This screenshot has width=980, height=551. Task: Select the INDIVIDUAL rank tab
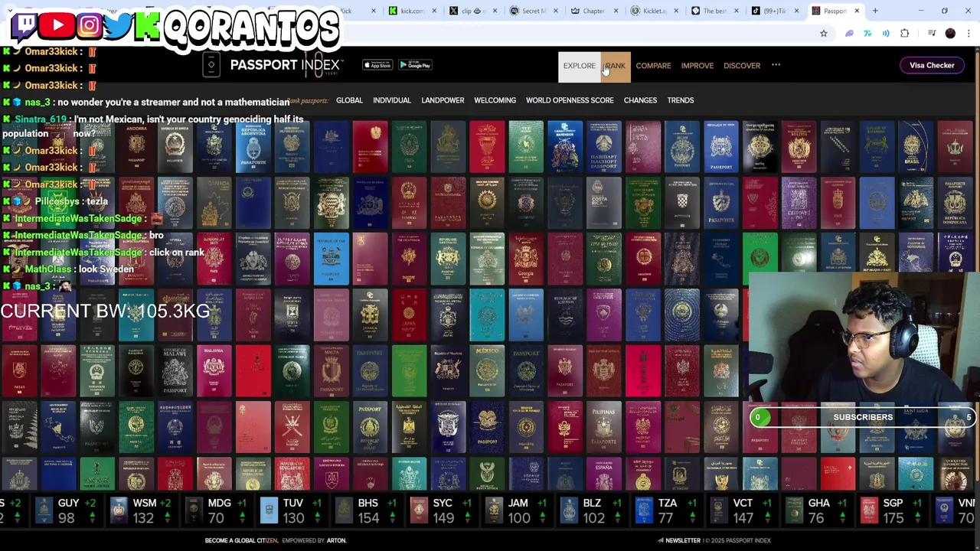(x=392, y=100)
